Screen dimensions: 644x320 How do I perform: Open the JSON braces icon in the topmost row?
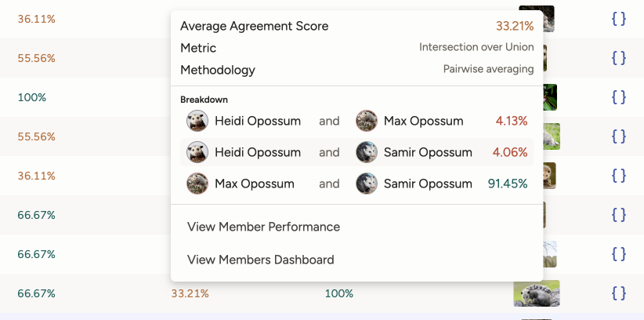click(619, 19)
